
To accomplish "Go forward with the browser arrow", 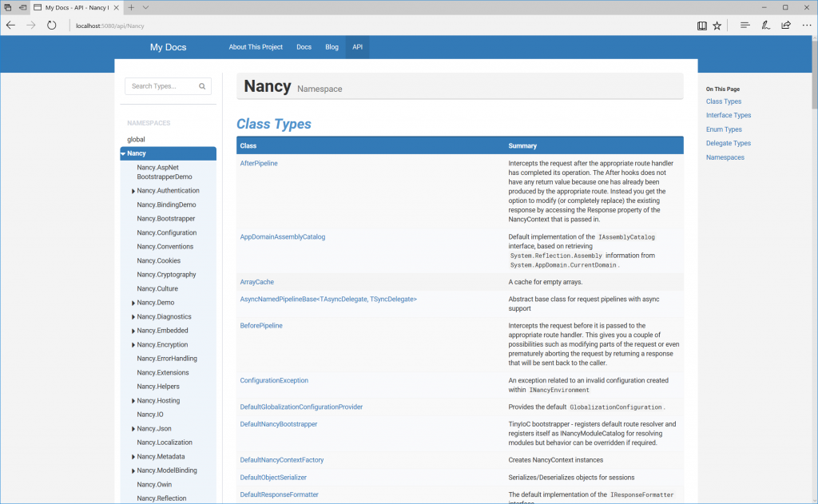I will 31,25.
